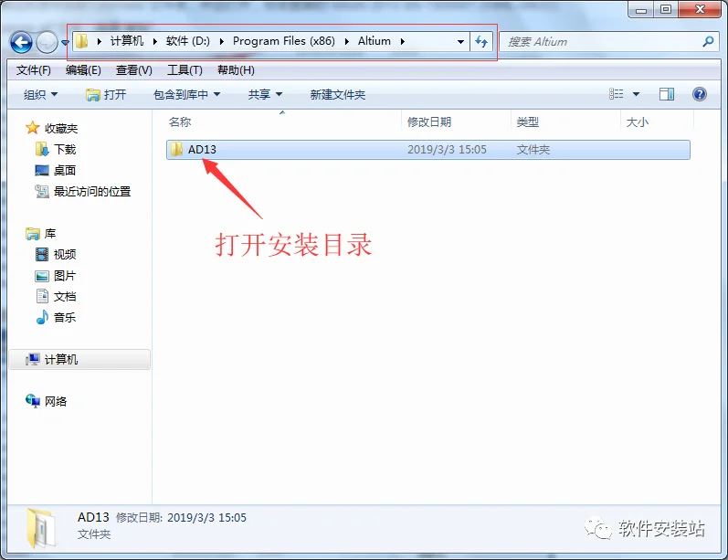Click the blue help question-mark icon
Viewport: 728px width, 560px height.
click(x=699, y=94)
